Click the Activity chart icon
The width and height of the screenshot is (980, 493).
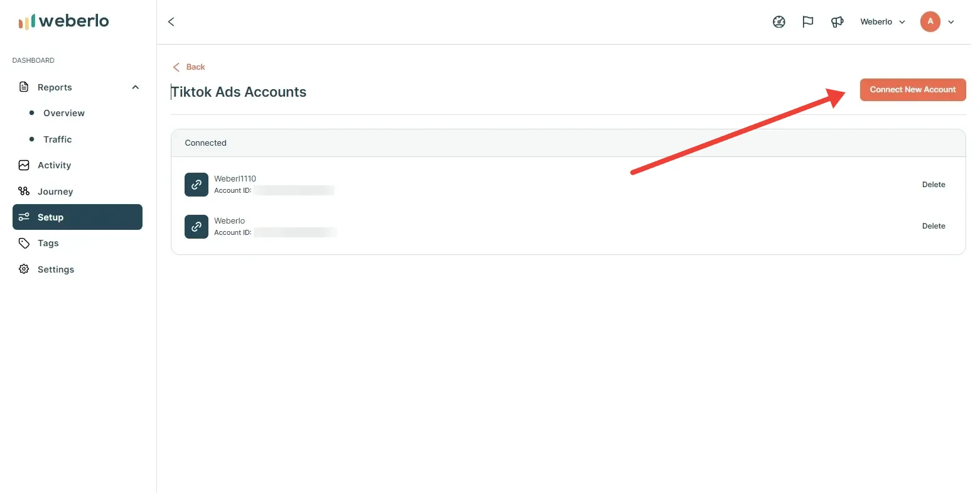24,165
